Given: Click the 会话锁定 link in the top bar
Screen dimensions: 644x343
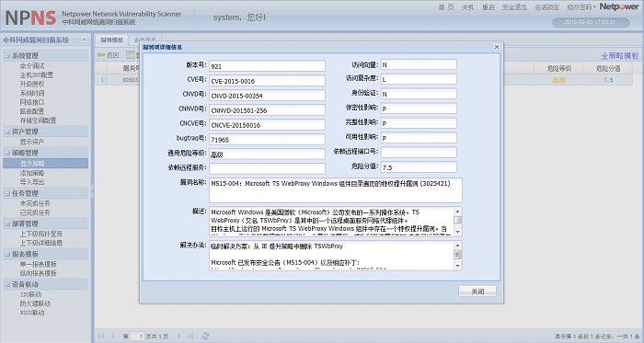Looking at the screenshot, I should pyautogui.click(x=546, y=7).
